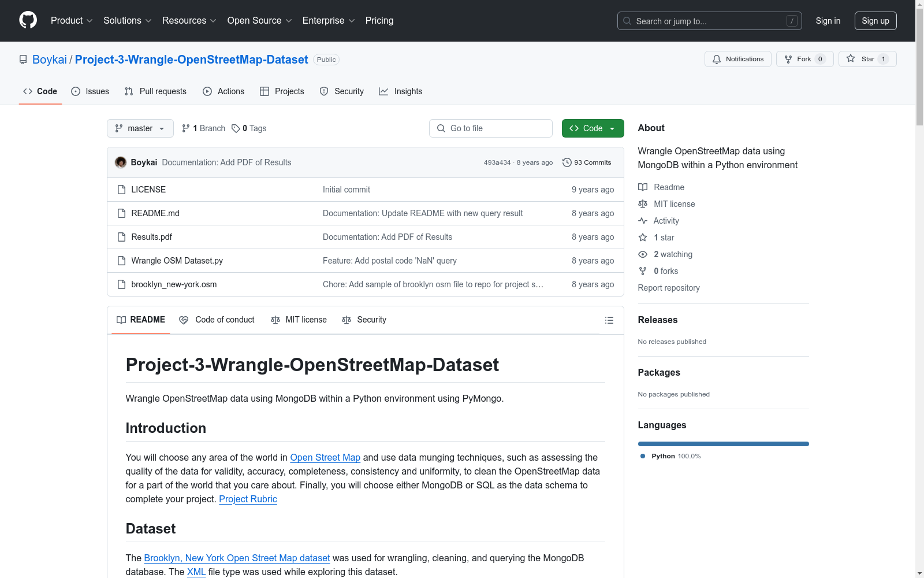This screenshot has height=578, width=924.
Task: Click the eye icon beside 2 watching
Action: coord(643,254)
